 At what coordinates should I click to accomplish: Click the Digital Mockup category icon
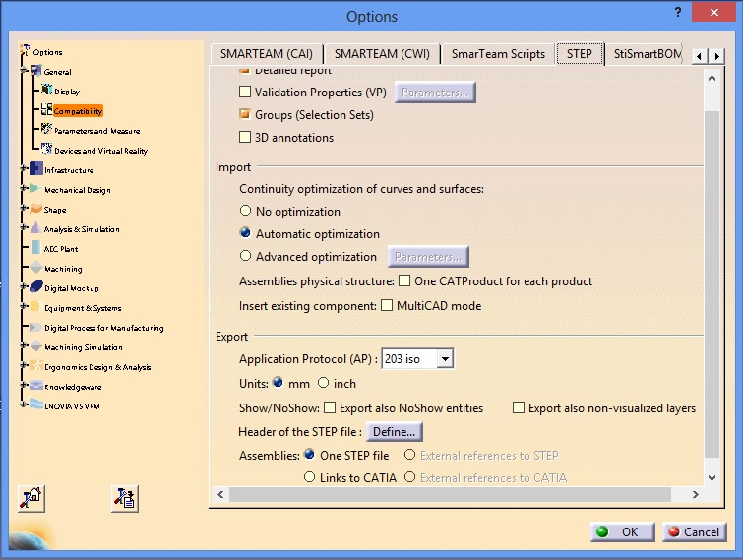pyautogui.click(x=36, y=286)
